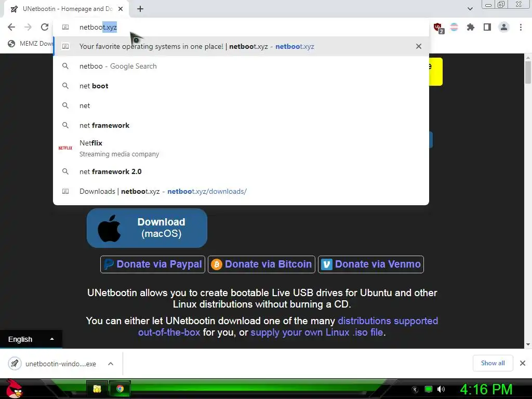
Task: Show hidden tray icons arrow
Action: pos(415,390)
